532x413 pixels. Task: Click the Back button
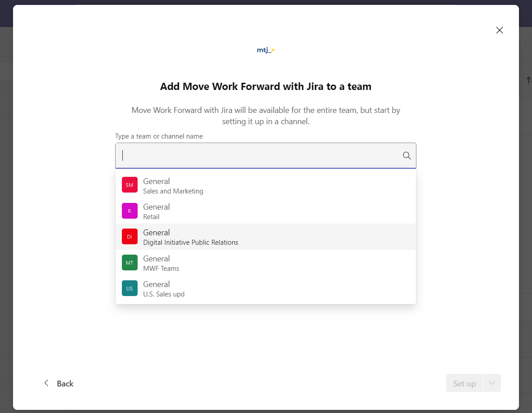pos(64,383)
